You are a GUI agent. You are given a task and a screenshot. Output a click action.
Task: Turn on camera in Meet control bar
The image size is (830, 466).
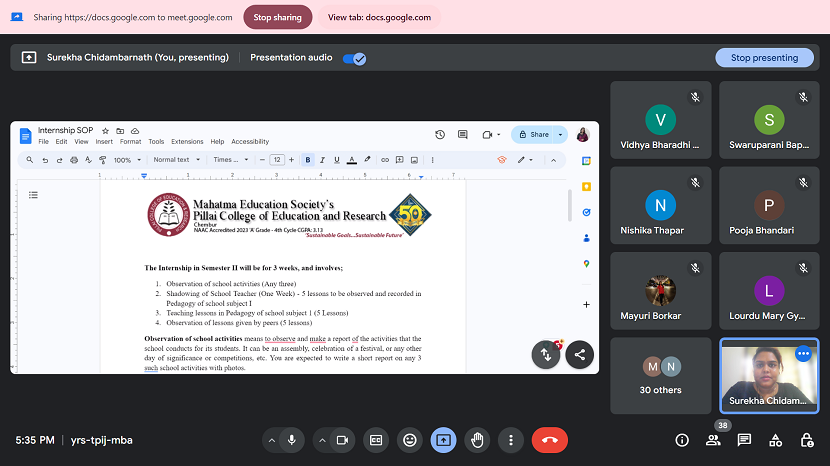click(x=342, y=439)
